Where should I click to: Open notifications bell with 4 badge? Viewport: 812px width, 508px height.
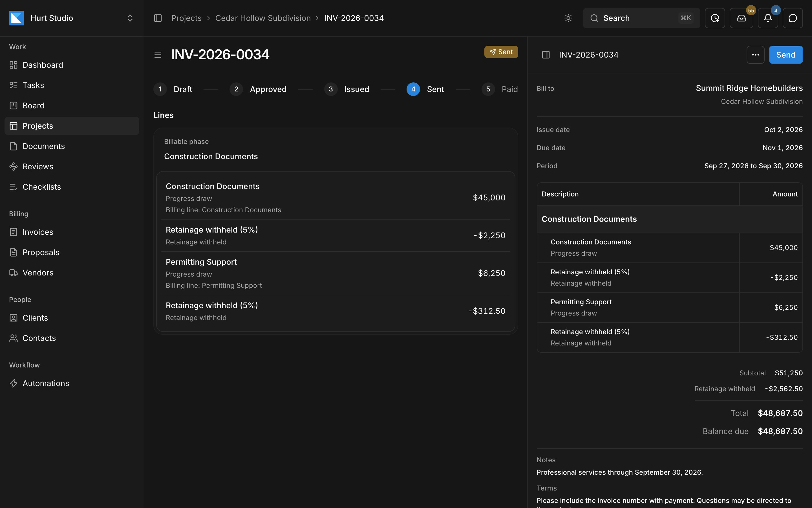coord(768,18)
